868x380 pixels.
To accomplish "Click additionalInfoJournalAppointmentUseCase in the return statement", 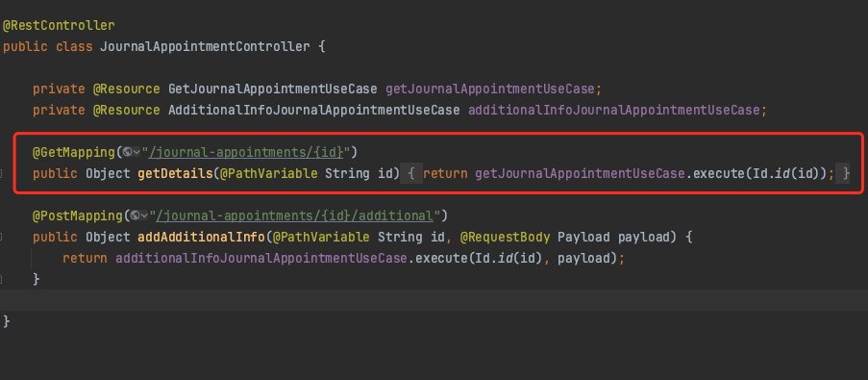I will [x=261, y=258].
